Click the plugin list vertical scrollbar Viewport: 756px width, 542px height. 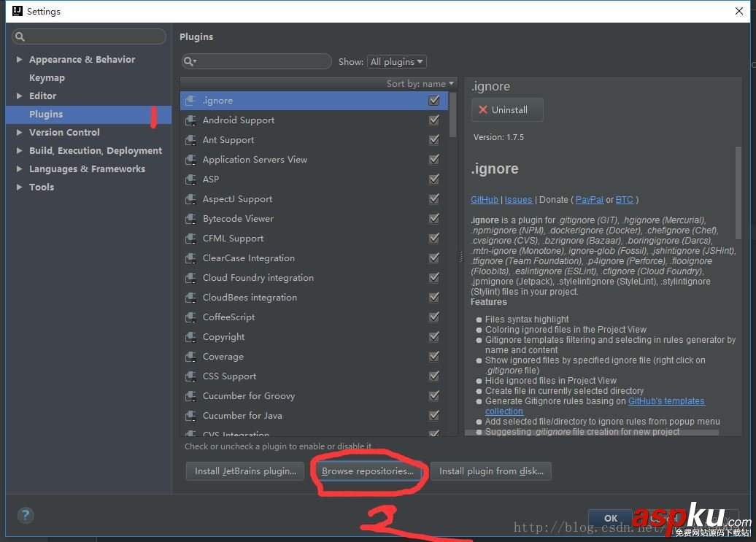coord(452,115)
